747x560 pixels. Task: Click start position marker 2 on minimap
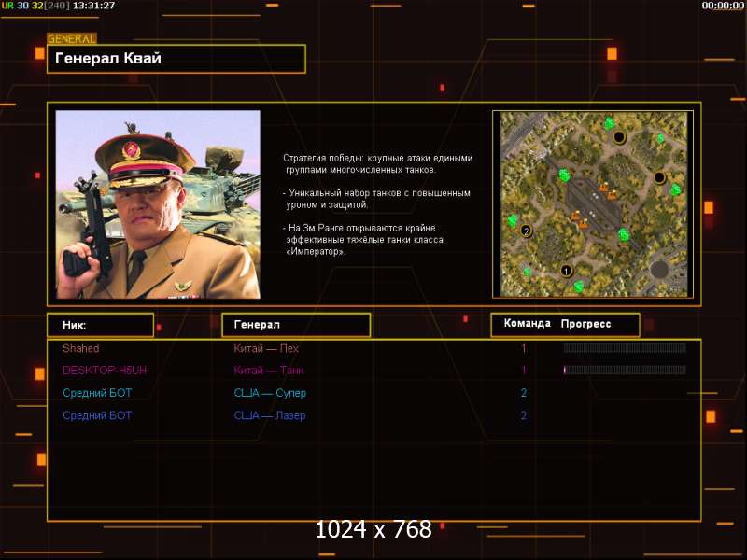(x=526, y=231)
